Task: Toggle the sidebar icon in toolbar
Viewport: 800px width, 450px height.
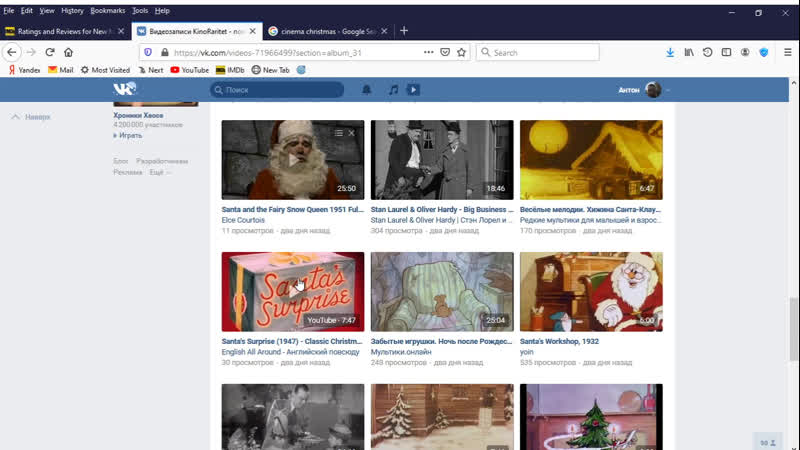Action: pyautogui.click(x=726, y=52)
